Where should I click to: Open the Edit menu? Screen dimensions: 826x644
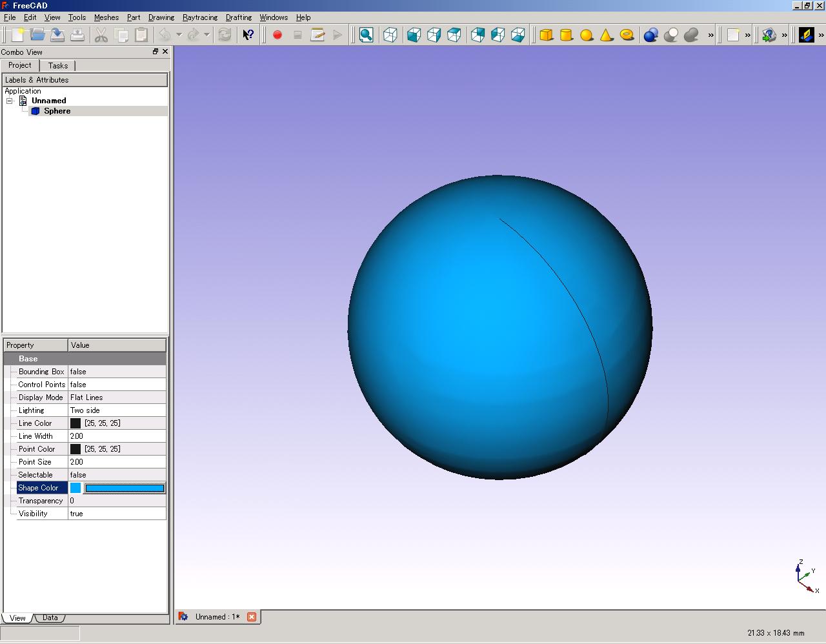(30, 17)
